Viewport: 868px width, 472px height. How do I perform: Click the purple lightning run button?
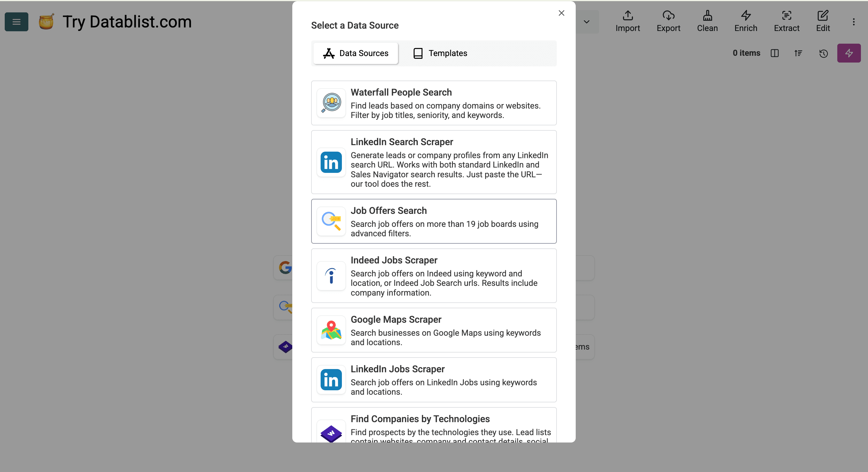pos(849,53)
